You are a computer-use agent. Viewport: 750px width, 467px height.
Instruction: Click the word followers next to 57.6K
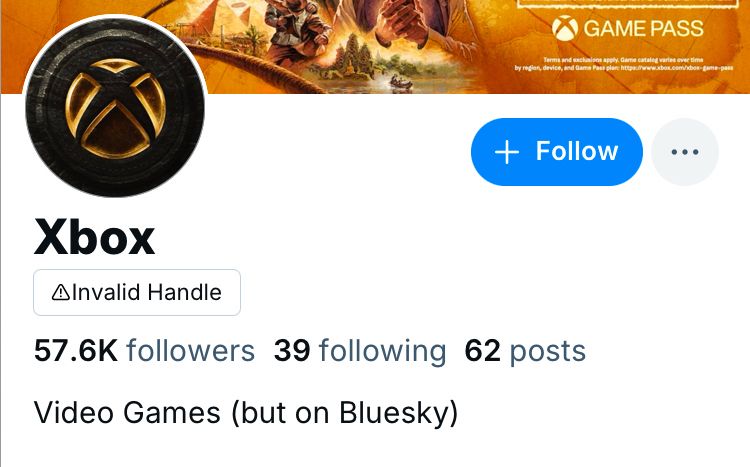(x=190, y=351)
